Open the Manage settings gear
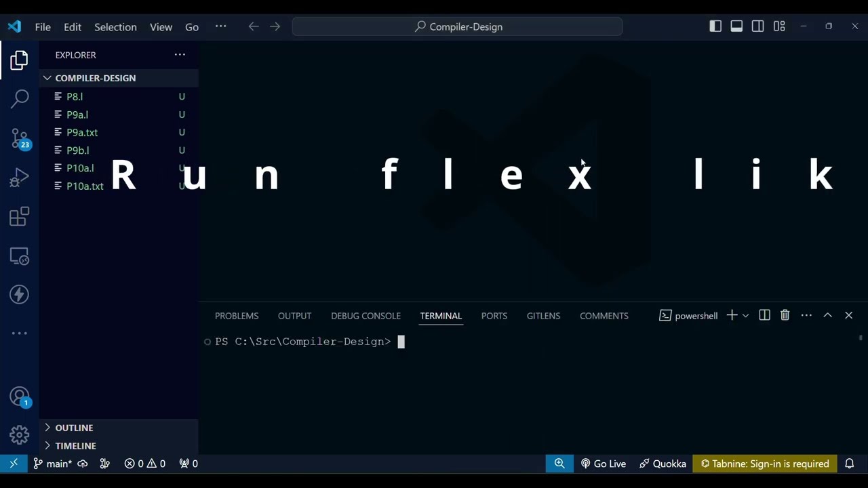Screen dimensions: 868x488 pos(19,434)
